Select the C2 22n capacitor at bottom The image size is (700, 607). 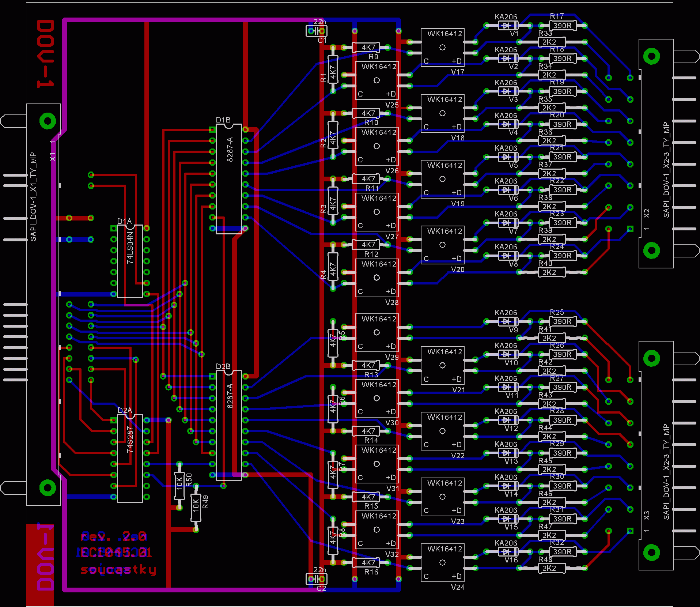click(316, 579)
